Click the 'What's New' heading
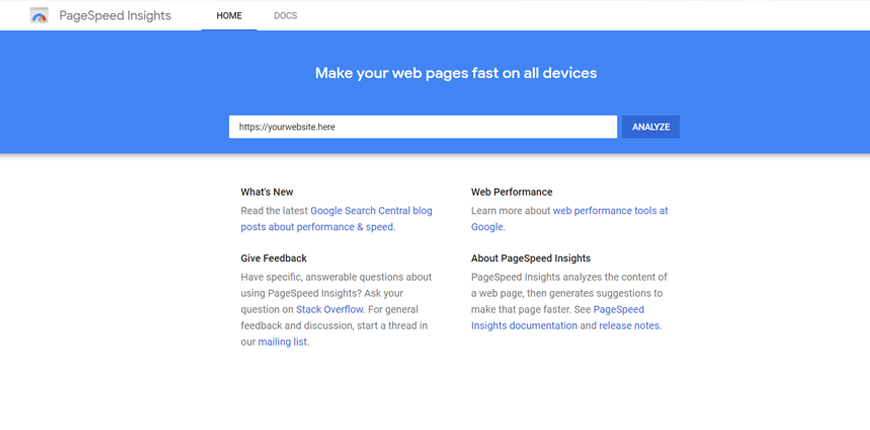 coord(267,192)
